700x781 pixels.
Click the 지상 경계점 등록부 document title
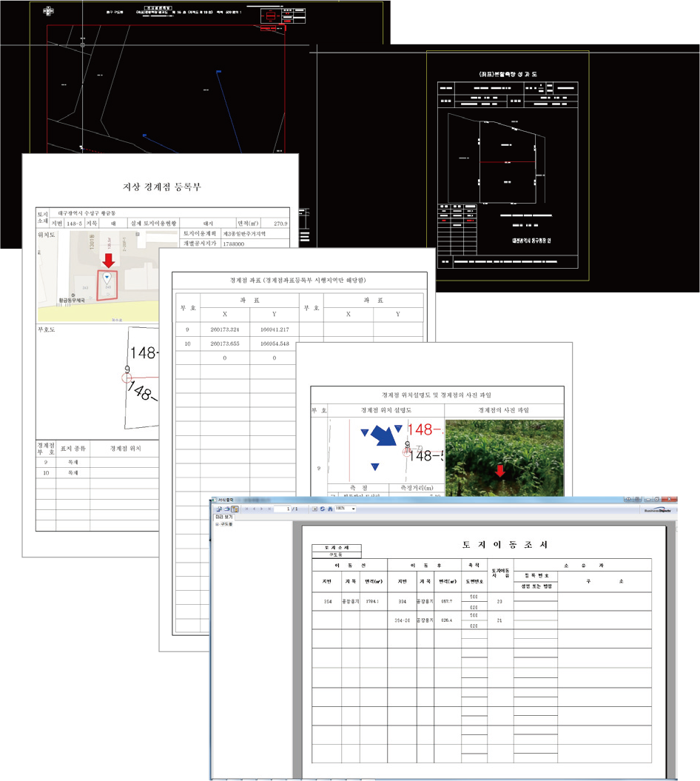pyautogui.click(x=162, y=187)
